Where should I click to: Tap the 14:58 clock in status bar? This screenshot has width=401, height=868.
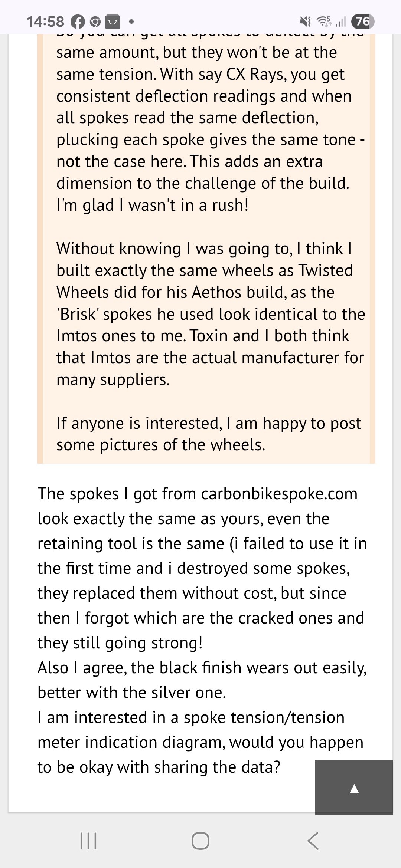(x=45, y=22)
